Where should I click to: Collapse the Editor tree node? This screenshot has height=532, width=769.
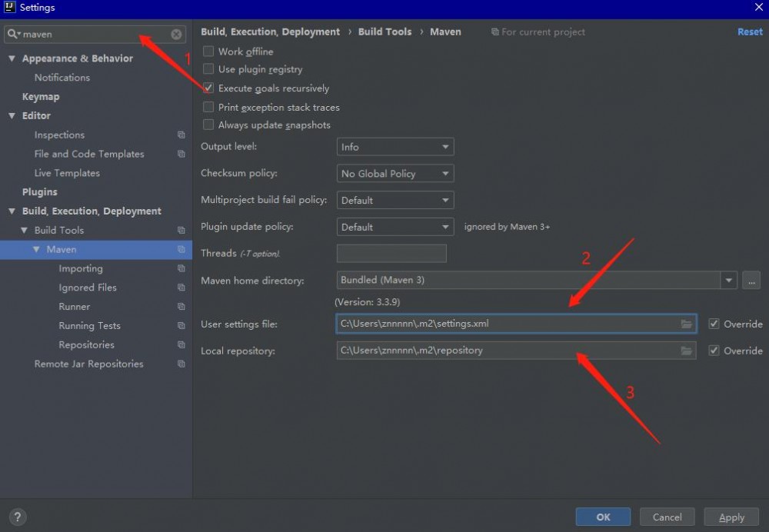pos(12,116)
